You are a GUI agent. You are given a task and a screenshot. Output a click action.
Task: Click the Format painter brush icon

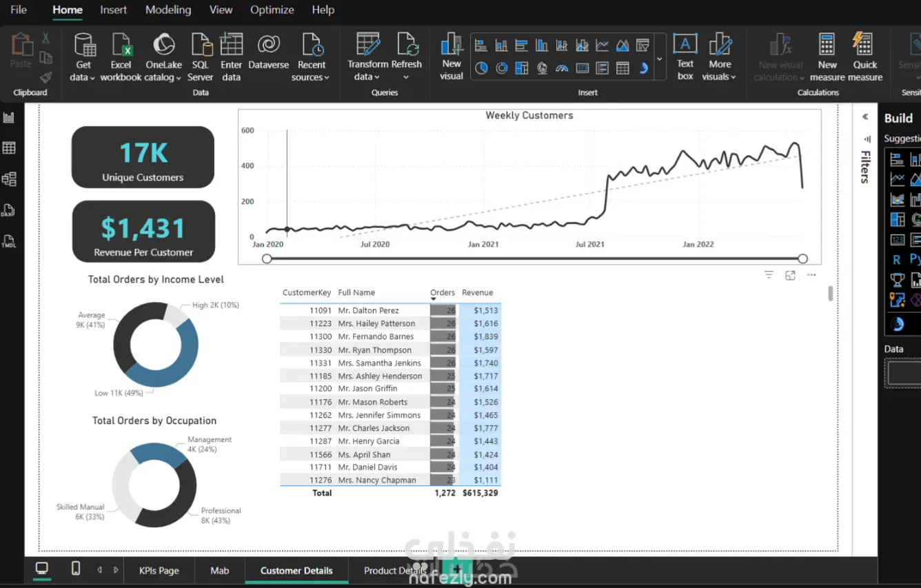click(x=46, y=77)
